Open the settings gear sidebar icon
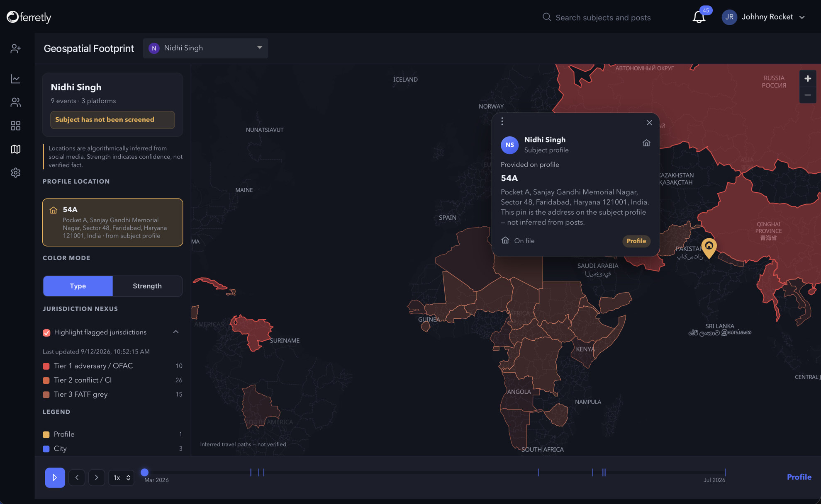This screenshot has width=821, height=504. 15,172
